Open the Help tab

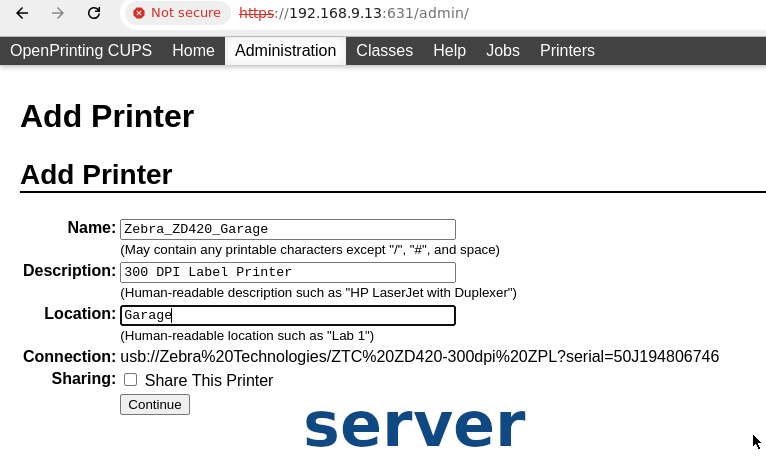click(449, 51)
